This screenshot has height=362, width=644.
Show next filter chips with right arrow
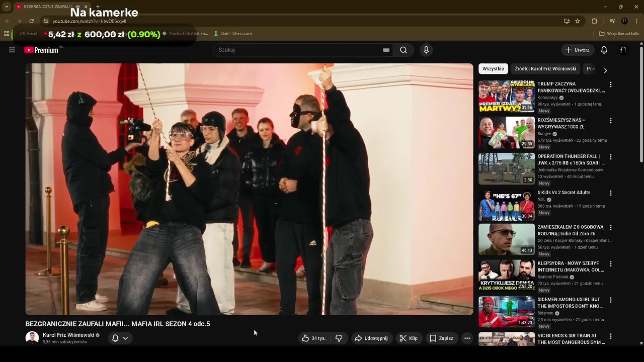(x=605, y=70)
